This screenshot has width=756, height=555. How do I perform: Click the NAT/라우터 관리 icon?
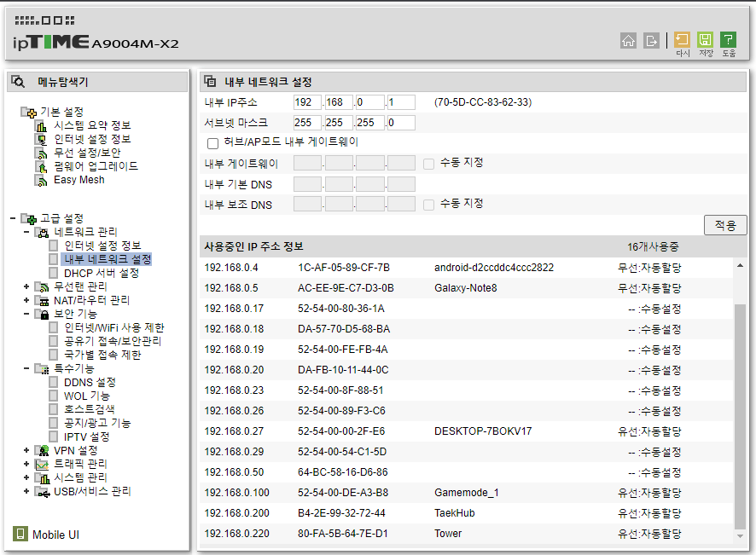tap(42, 301)
